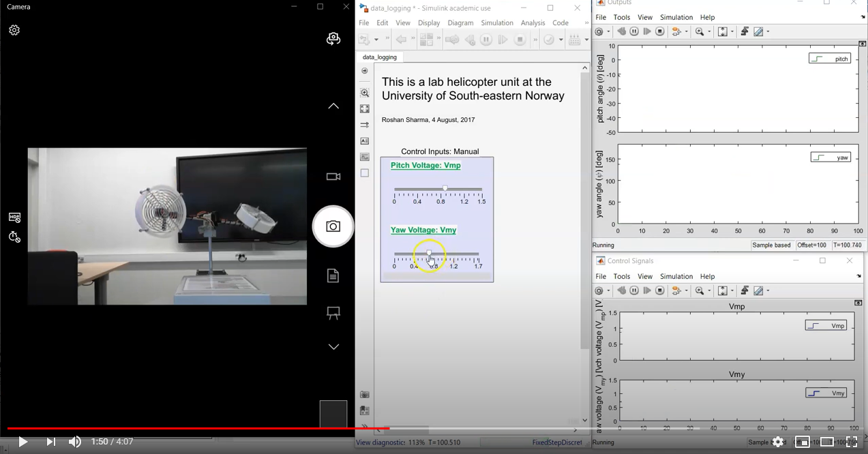Open Simulink Diagram menu
Viewport: 868px width, 454px height.
click(x=460, y=22)
